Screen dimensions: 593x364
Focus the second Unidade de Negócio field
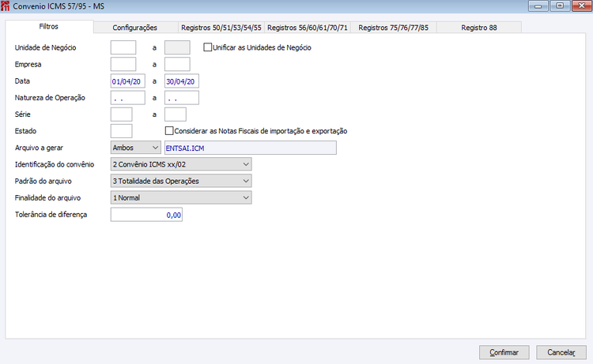click(177, 47)
